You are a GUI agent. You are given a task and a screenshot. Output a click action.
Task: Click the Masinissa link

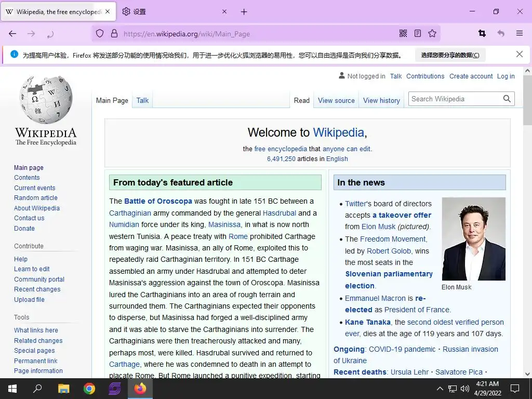point(224,224)
